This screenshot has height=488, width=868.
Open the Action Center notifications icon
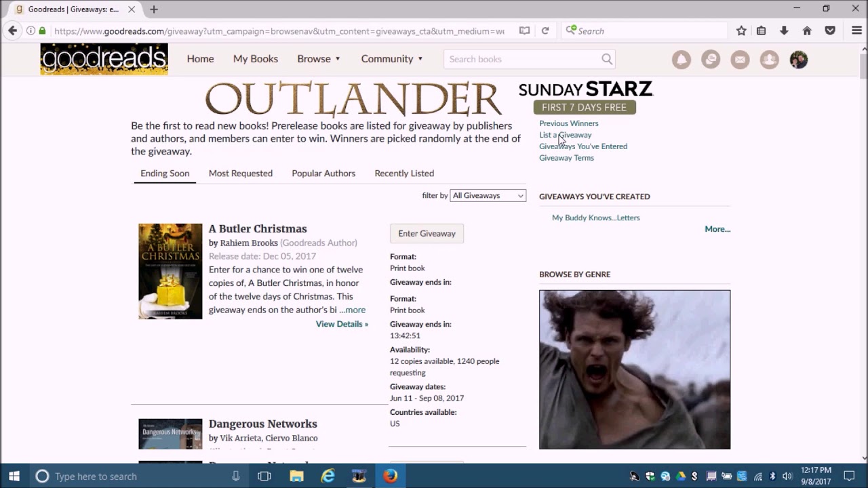849,476
